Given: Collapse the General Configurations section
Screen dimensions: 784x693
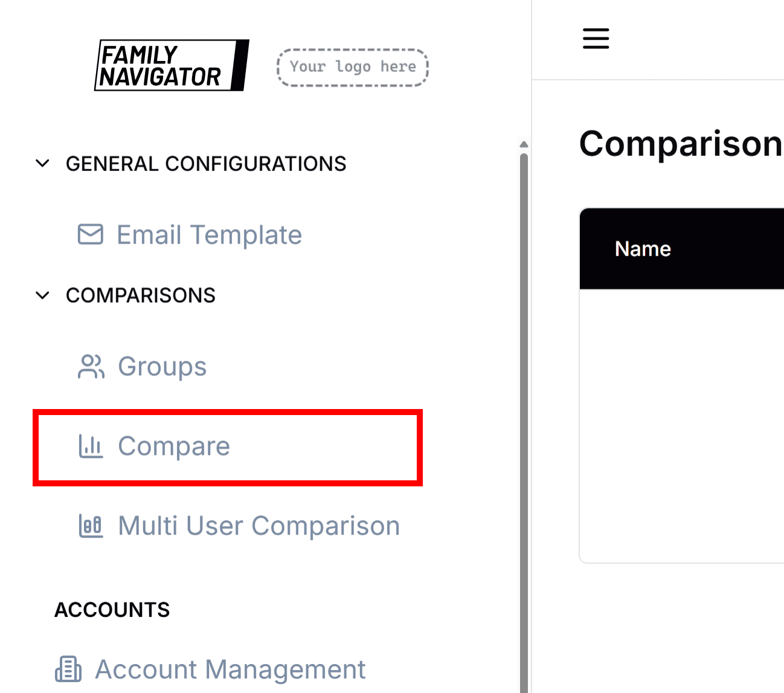Looking at the screenshot, I should 42,163.
